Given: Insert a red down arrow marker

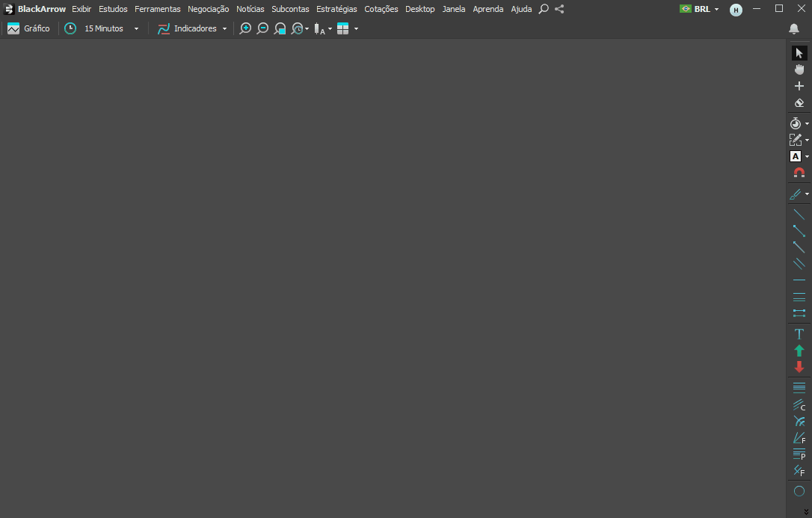Looking at the screenshot, I should 799,367.
